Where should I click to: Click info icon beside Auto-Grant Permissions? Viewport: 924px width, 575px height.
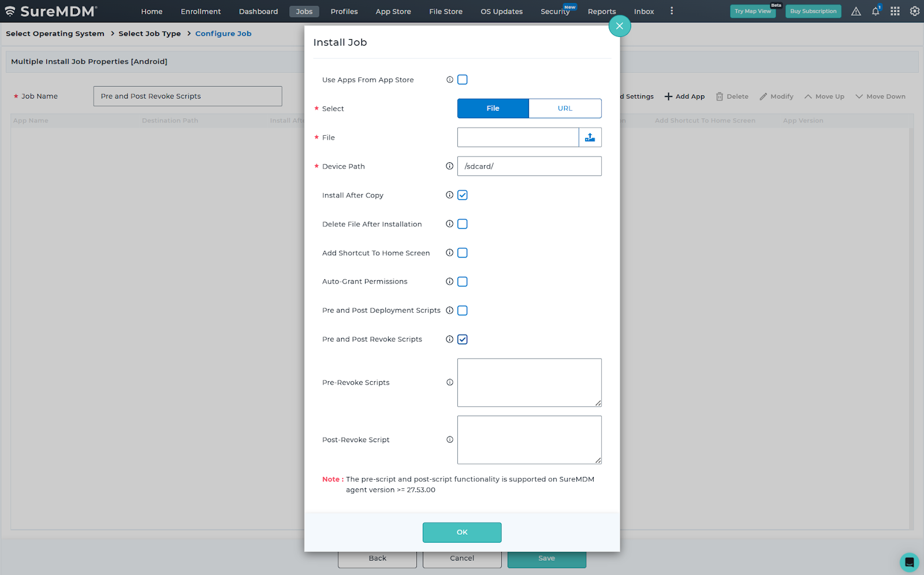449,282
